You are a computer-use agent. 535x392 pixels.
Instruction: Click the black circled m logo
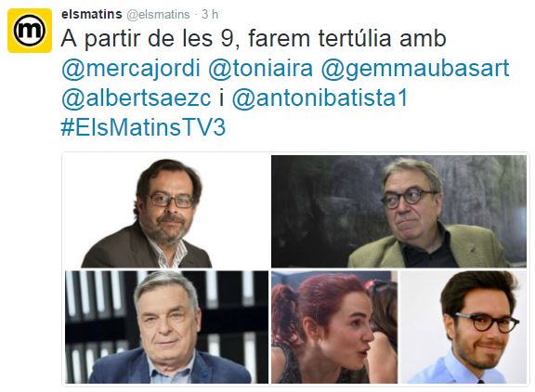tap(30, 30)
